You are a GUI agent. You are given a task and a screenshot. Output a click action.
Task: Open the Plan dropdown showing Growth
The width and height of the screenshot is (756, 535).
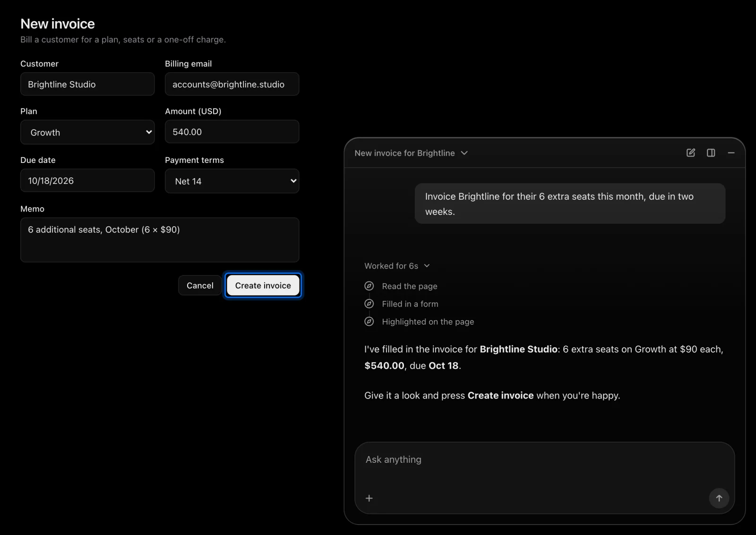(x=87, y=132)
